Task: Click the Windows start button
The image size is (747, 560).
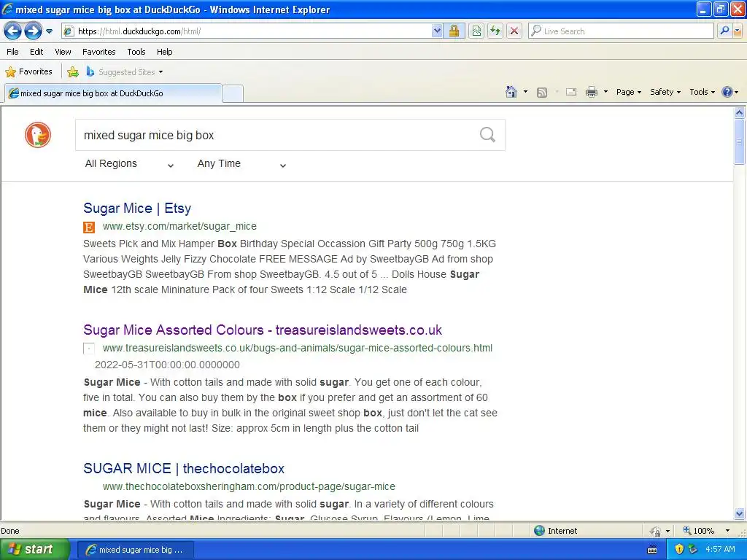Action: pos(34,549)
